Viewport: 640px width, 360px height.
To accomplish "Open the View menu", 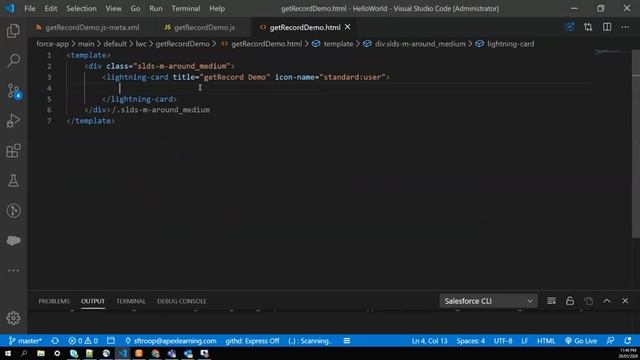I will [x=113, y=8].
